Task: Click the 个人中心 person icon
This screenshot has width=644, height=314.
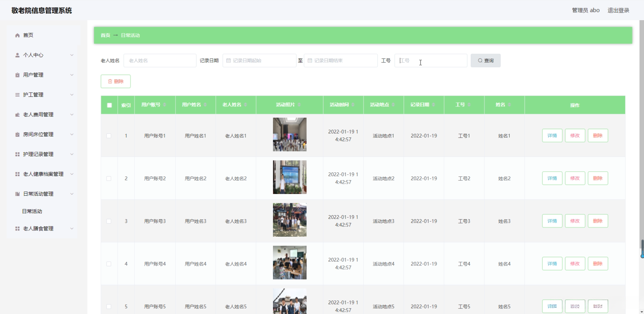Action: pos(17,55)
